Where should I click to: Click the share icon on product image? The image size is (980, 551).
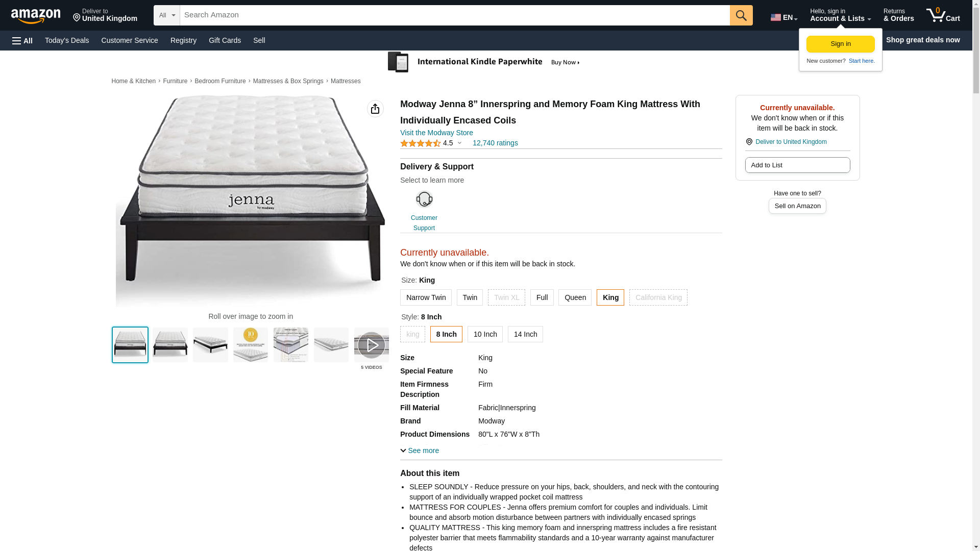(375, 109)
